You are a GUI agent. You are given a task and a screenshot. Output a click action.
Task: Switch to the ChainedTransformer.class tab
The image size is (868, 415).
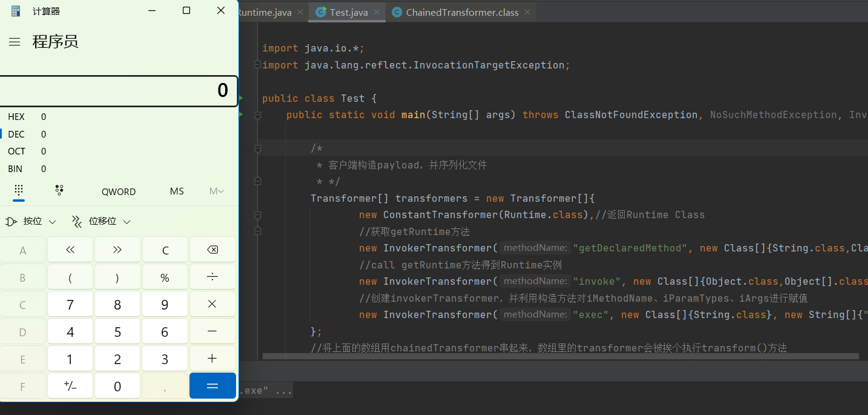462,12
